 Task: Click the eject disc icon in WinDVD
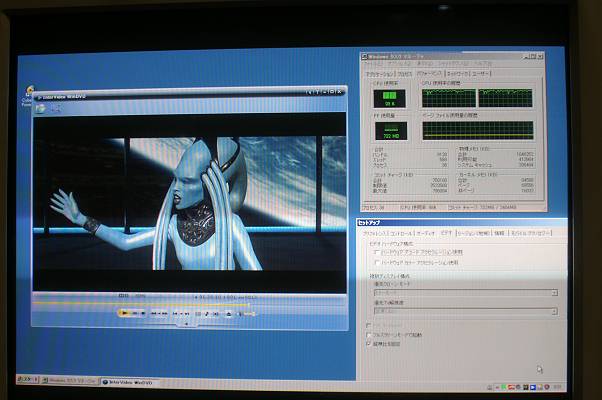(229, 314)
